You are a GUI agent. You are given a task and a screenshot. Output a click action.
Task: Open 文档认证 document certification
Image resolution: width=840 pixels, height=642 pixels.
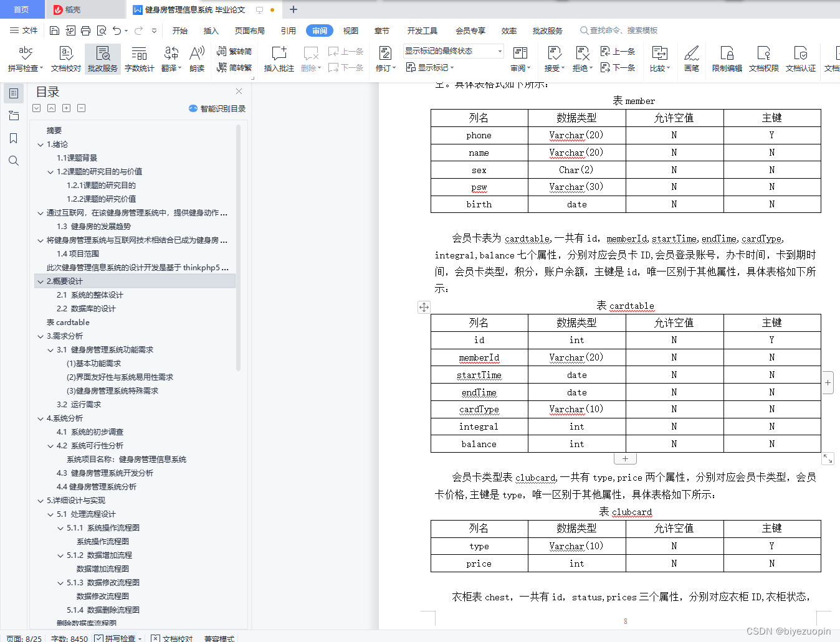coord(800,59)
